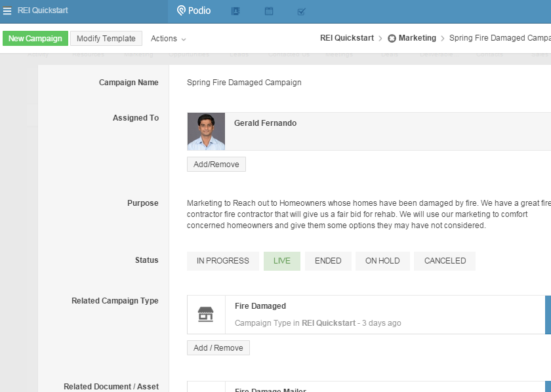The width and height of the screenshot is (551, 392).
Task: Set campaign status to CANCELED
Action: click(x=445, y=261)
